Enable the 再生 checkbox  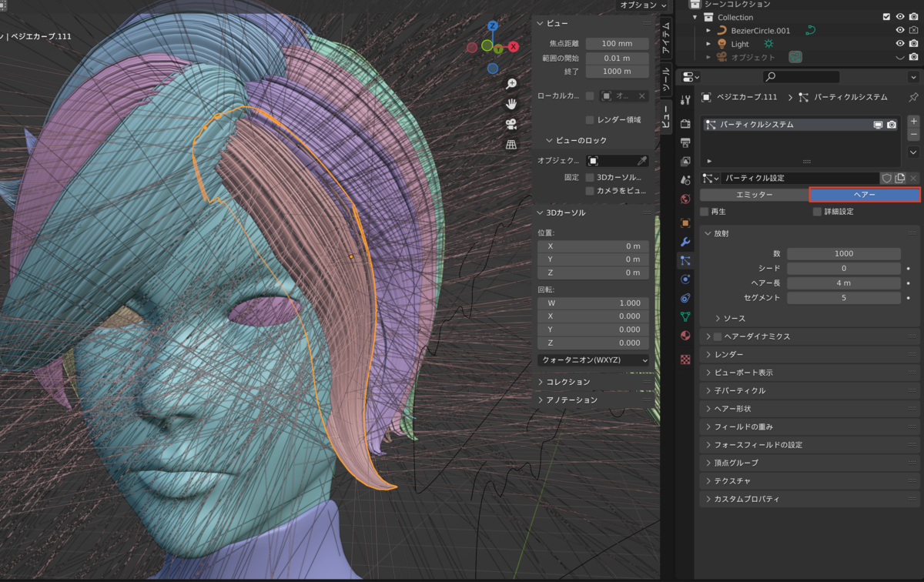704,211
